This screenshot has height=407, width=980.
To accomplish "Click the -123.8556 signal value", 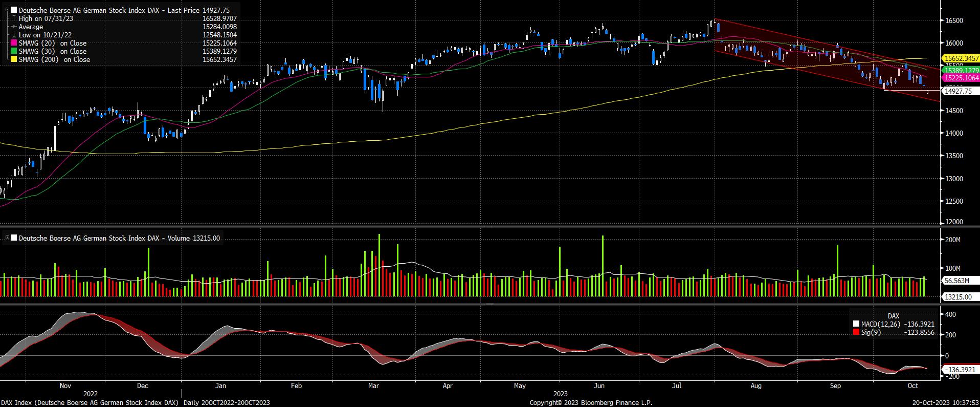I will point(919,333).
